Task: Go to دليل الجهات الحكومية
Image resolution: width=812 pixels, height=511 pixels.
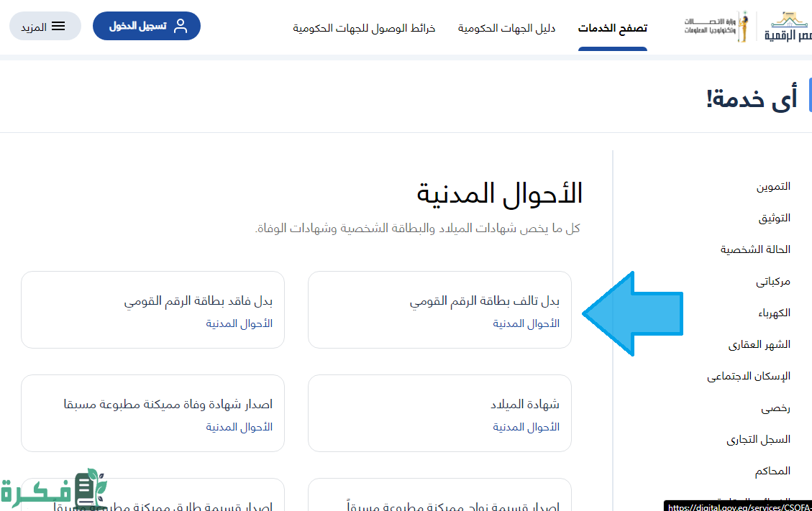Action: (506, 28)
